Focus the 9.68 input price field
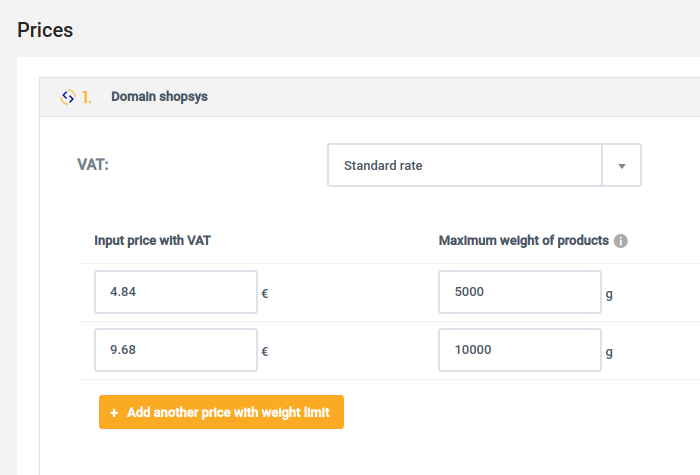 tap(176, 350)
